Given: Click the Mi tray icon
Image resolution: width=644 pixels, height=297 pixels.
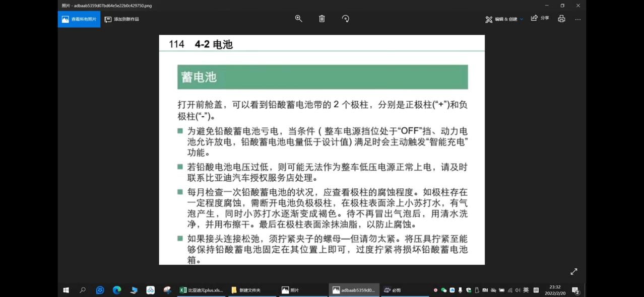Looking at the screenshot, I should pos(485,290).
